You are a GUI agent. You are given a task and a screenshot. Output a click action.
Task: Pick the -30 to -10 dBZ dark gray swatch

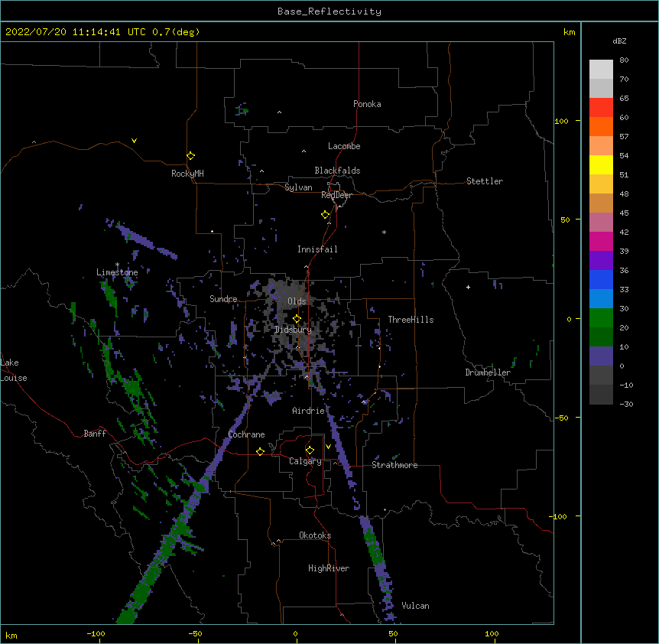pyautogui.click(x=601, y=395)
